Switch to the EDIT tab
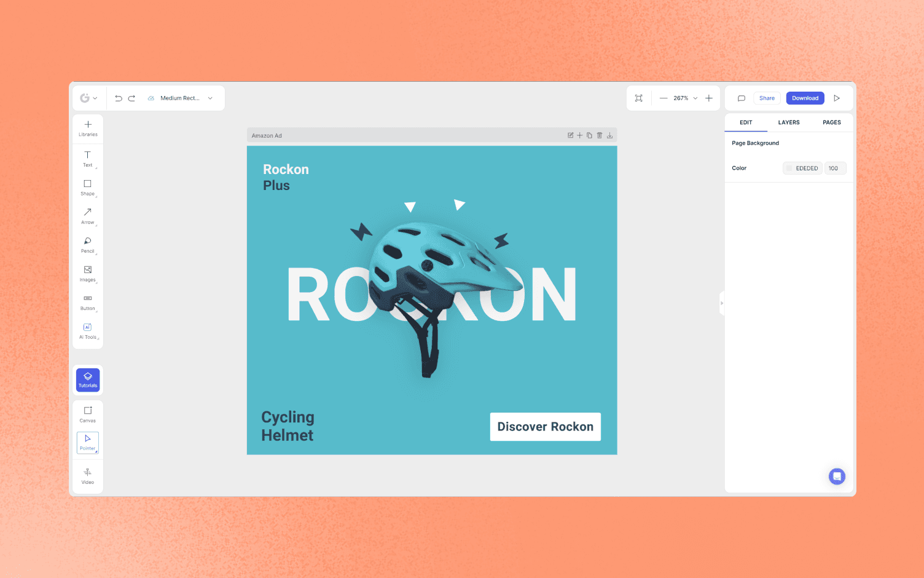 point(746,122)
